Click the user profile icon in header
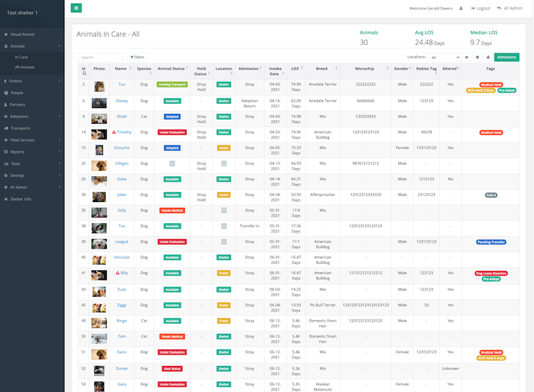 click(461, 8)
